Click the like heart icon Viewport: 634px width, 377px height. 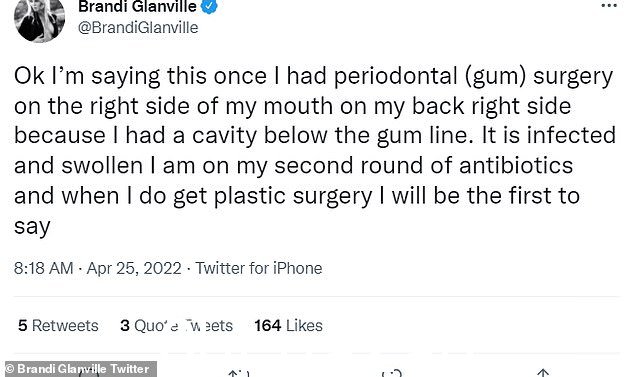pyautogui.click(x=391, y=373)
